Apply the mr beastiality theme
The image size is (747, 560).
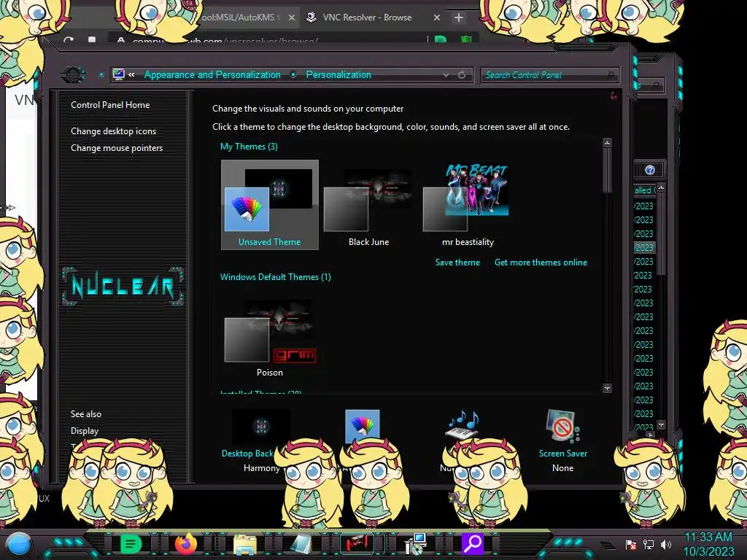(x=468, y=206)
